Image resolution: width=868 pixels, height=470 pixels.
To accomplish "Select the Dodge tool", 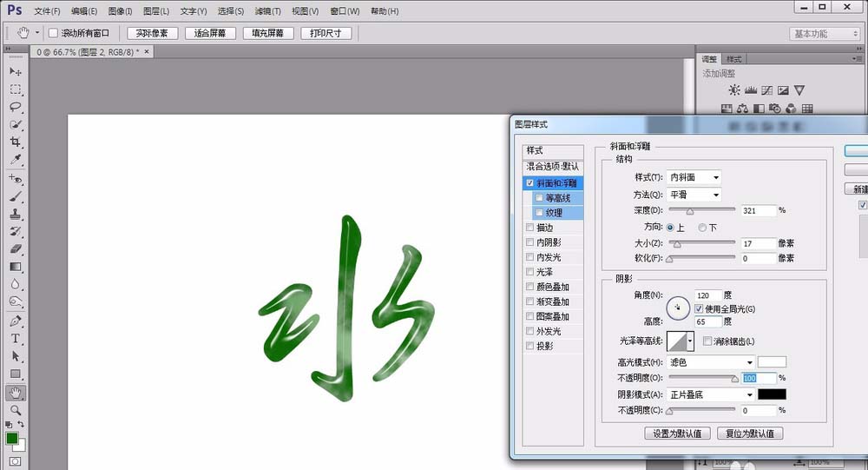I will (16, 302).
